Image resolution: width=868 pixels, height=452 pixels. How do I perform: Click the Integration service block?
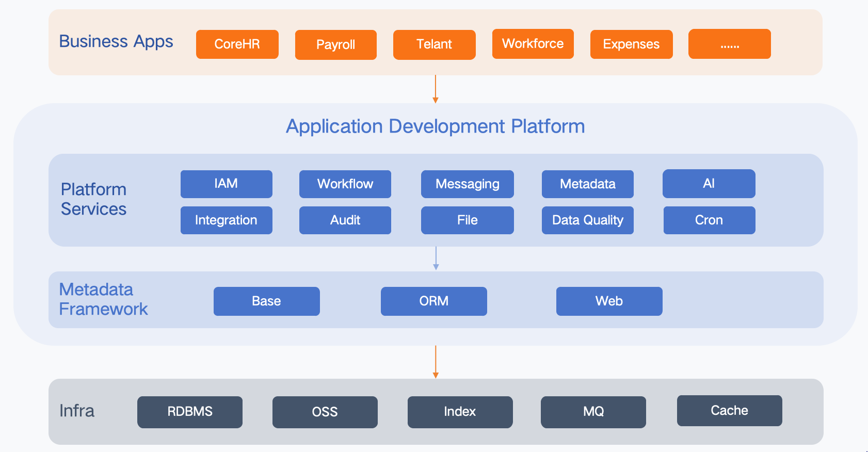(226, 220)
